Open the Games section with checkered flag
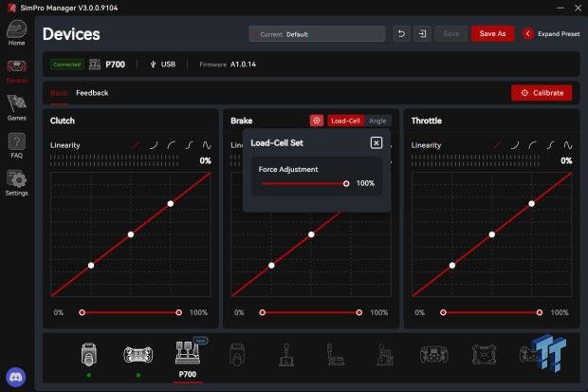 coord(16,107)
